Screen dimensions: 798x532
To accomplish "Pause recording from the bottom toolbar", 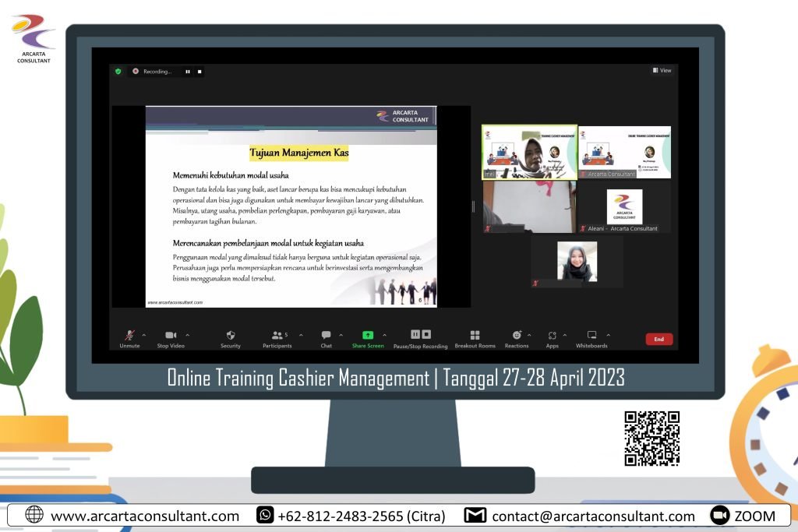I will (415, 334).
